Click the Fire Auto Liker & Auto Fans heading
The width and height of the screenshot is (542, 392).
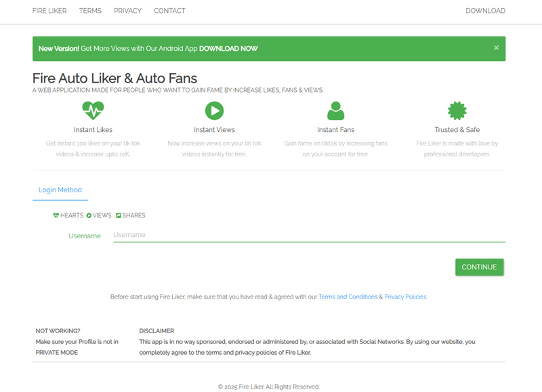[x=114, y=79]
